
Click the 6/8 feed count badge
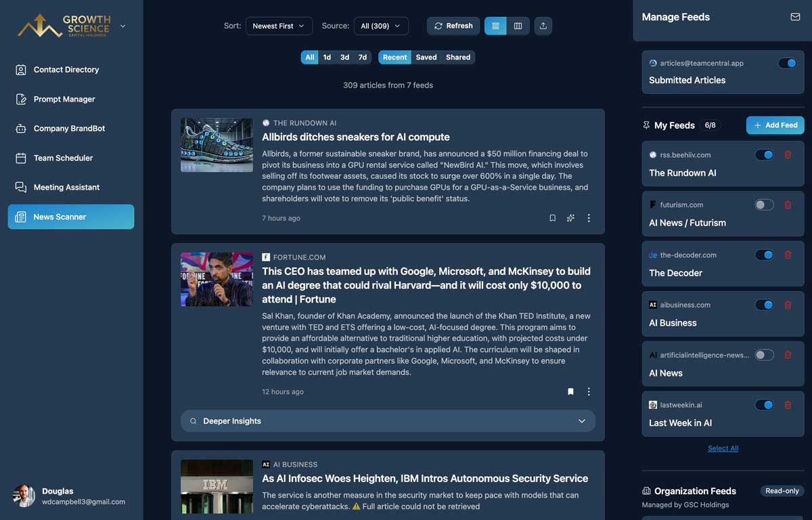click(710, 125)
